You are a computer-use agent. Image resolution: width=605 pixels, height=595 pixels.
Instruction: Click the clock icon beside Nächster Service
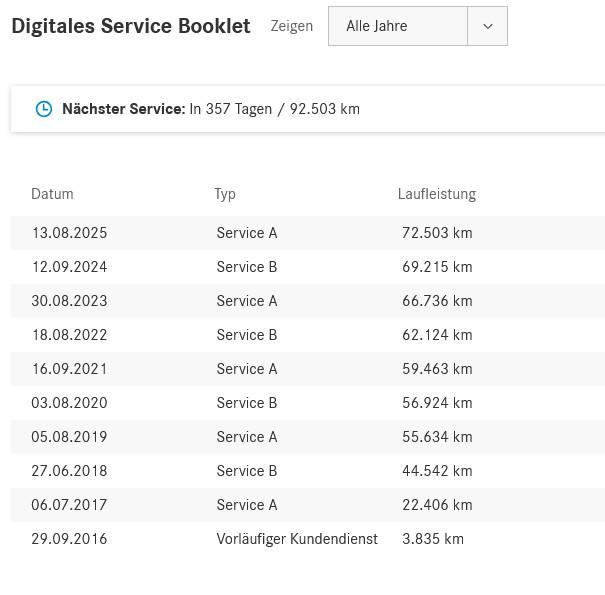tap(44, 109)
